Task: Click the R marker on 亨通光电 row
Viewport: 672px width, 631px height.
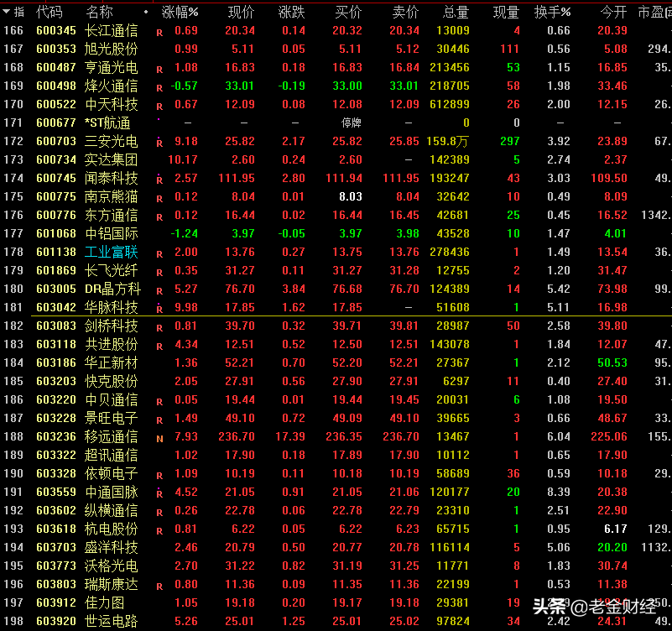Action: 159,70
